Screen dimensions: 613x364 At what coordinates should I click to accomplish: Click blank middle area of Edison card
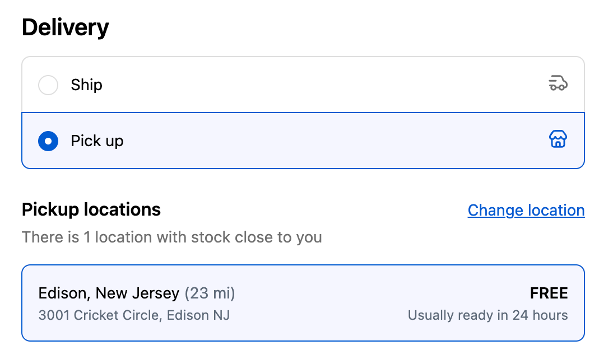(x=321, y=304)
